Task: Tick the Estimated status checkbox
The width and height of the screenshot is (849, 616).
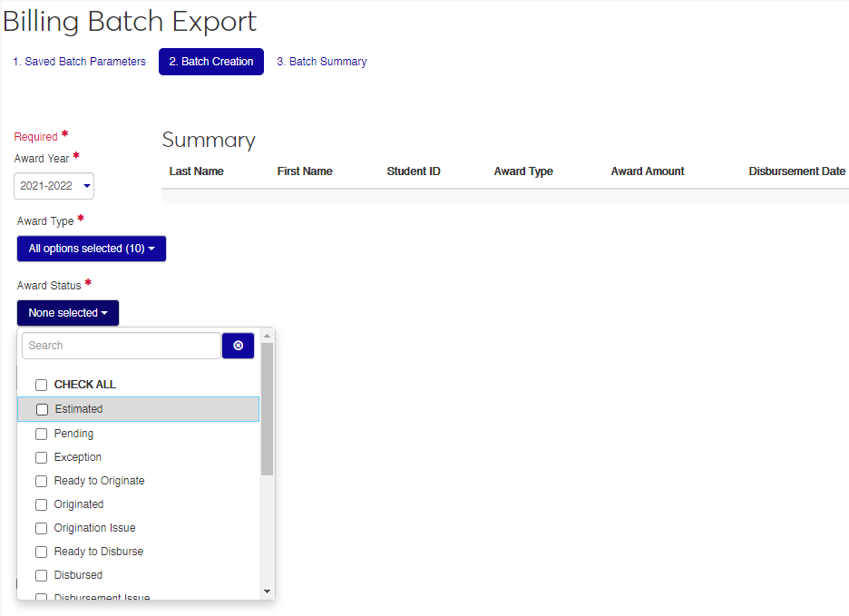Action: [42, 409]
